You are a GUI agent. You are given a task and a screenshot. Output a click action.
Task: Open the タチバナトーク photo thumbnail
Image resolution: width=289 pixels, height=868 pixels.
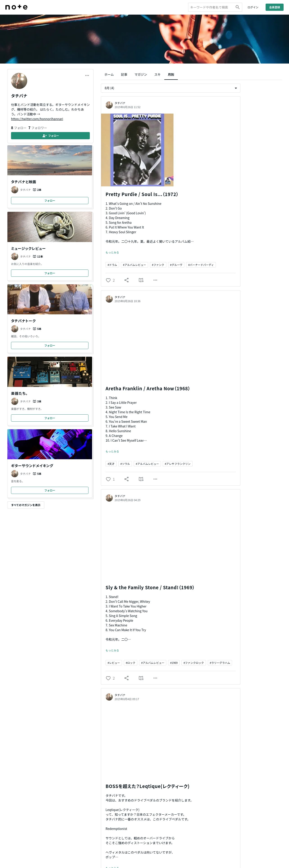click(50, 299)
